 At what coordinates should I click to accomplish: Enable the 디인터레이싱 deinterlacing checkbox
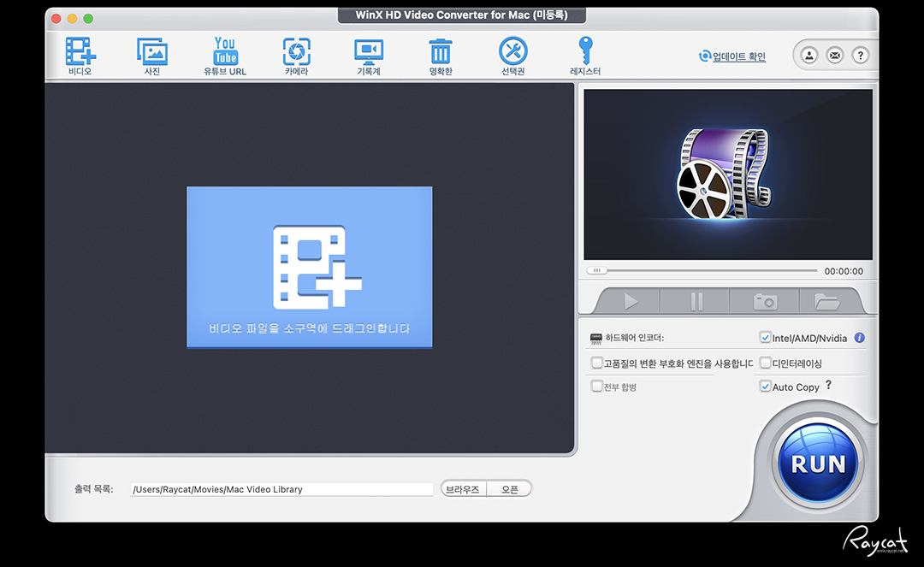pyautogui.click(x=765, y=363)
